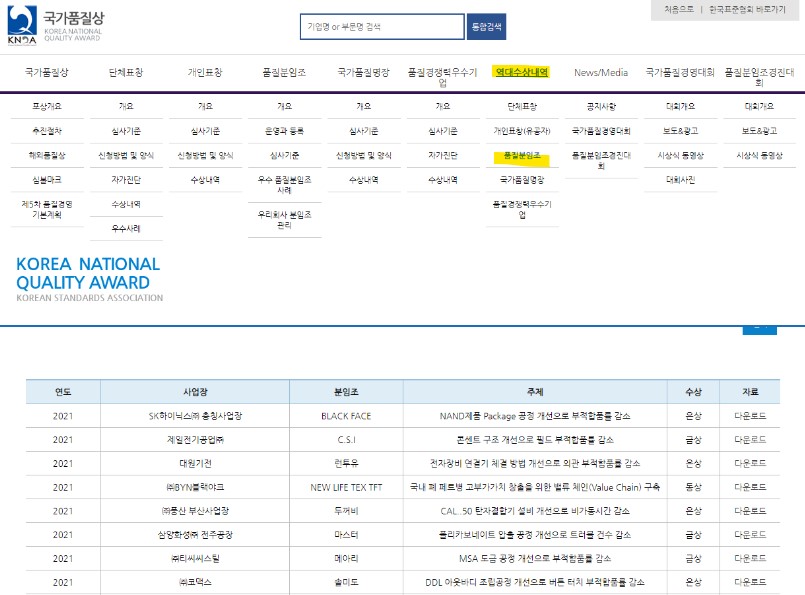Select 보도&광고 under 품질분임조경진대회
Viewport: 805px width, 595px height.
(759, 131)
